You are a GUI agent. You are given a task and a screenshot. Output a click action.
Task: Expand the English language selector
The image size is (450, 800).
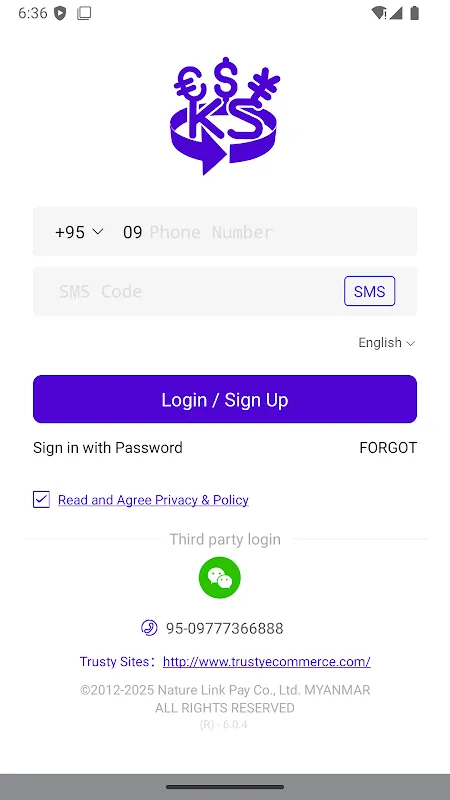pyautogui.click(x=387, y=343)
